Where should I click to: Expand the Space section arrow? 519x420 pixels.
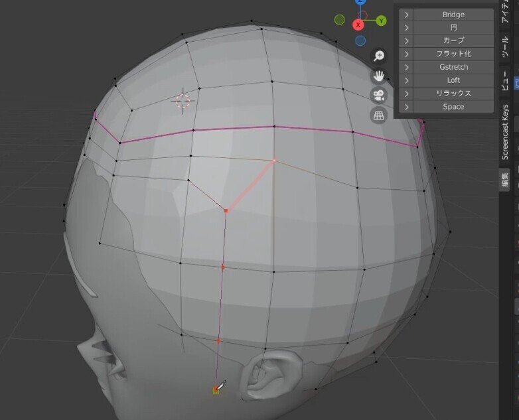pos(406,107)
